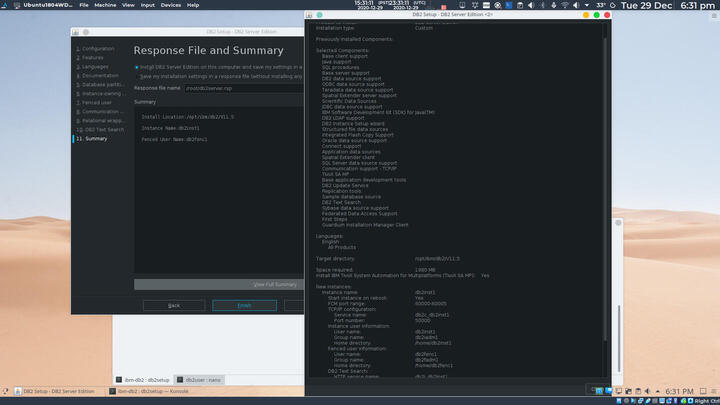Image resolution: width=720 pixels, height=405 pixels.
Task: Go to step 8 Communication in sidebar
Action: pyautogui.click(x=100, y=112)
